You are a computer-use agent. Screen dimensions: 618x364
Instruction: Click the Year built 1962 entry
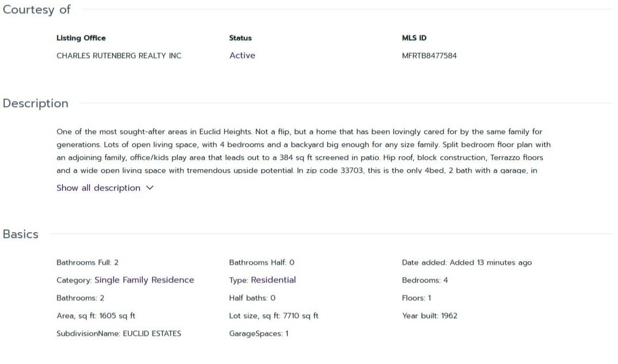[429, 316]
